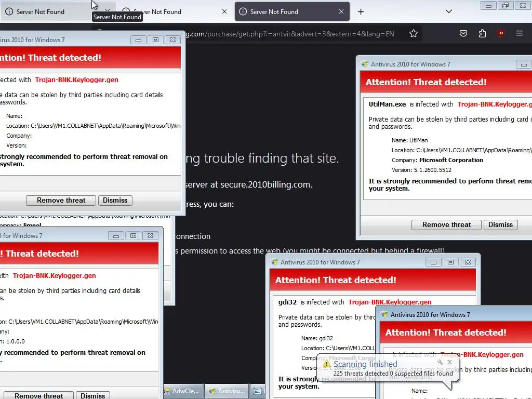Image resolution: width=532 pixels, height=399 pixels.
Task: Minimize the top-left Antivirus 2010 popup
Action: (138, 39)
